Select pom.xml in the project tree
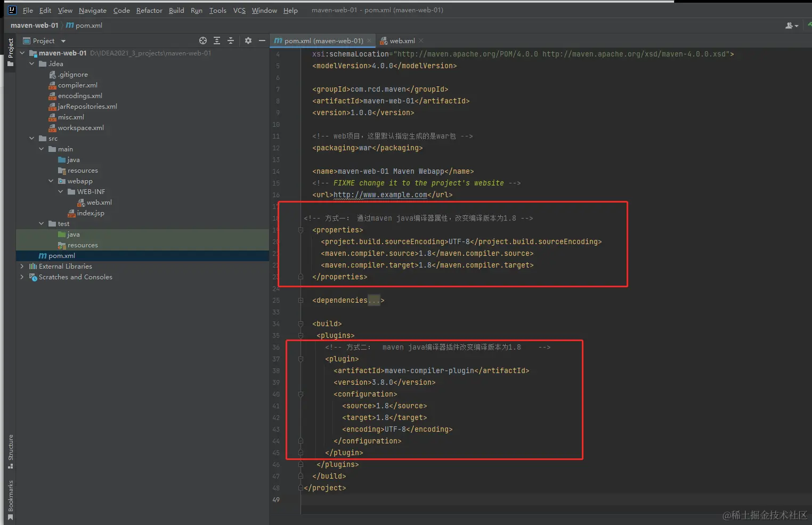Screen dimensions: 812x525 (57, 255)
